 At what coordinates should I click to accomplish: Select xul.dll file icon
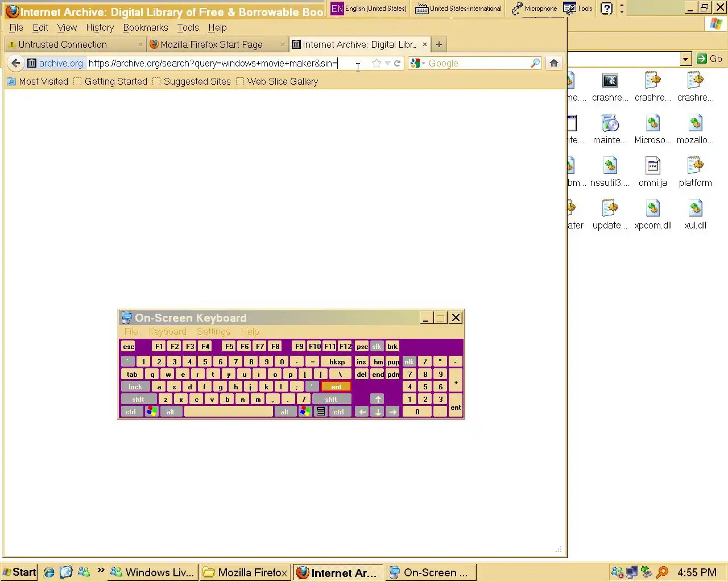click(x=695, y=214)
